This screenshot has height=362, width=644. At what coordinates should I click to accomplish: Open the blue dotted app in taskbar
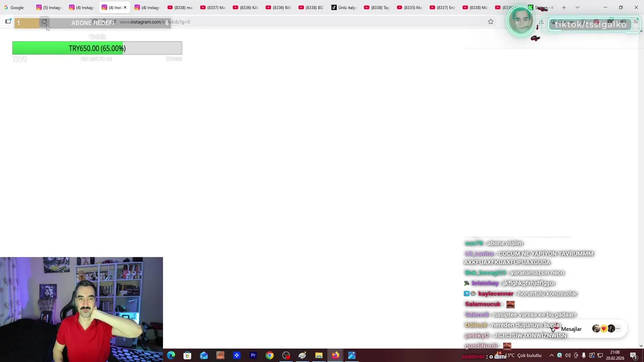tap(236, 355)
